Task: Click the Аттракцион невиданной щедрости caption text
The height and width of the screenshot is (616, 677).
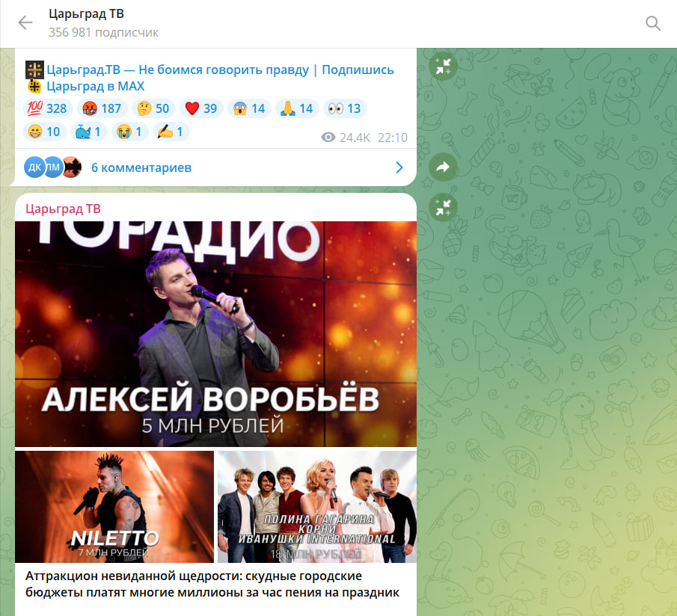Action: (x=212, y=584)
